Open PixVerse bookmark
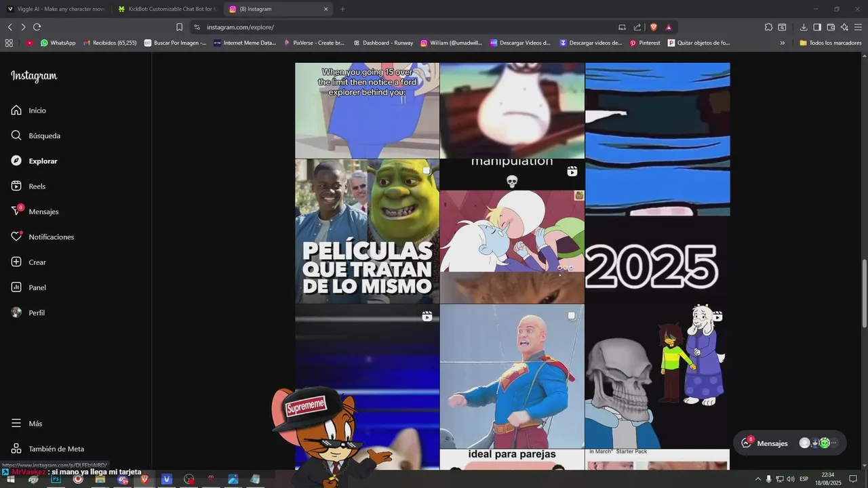Screen dimensions: 868x488 tap(314, 43)
